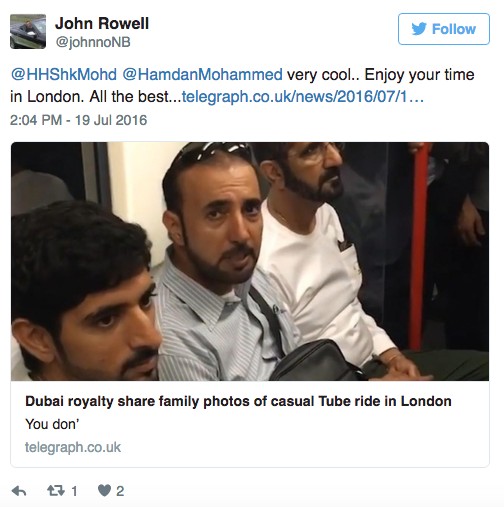Retweet this tweet using the retweet icon
This screenshot has width=504, height=507.
[56, 491]
